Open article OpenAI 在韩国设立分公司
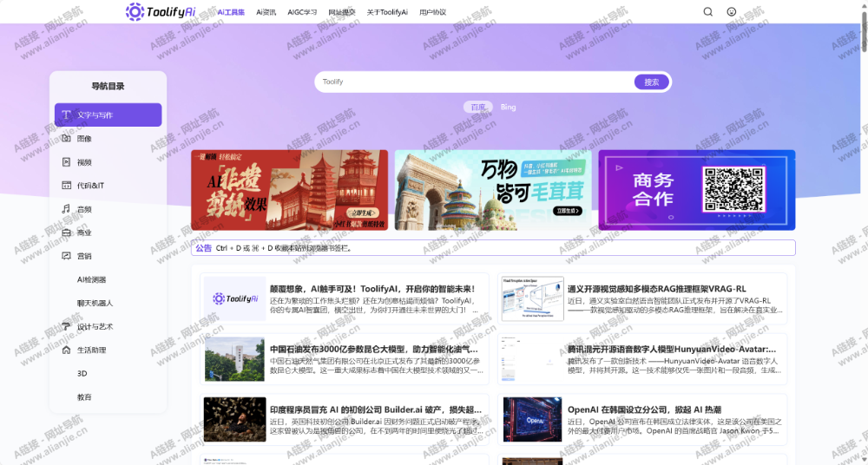This screenshot has height=465, width=868. tap(642, 420)
